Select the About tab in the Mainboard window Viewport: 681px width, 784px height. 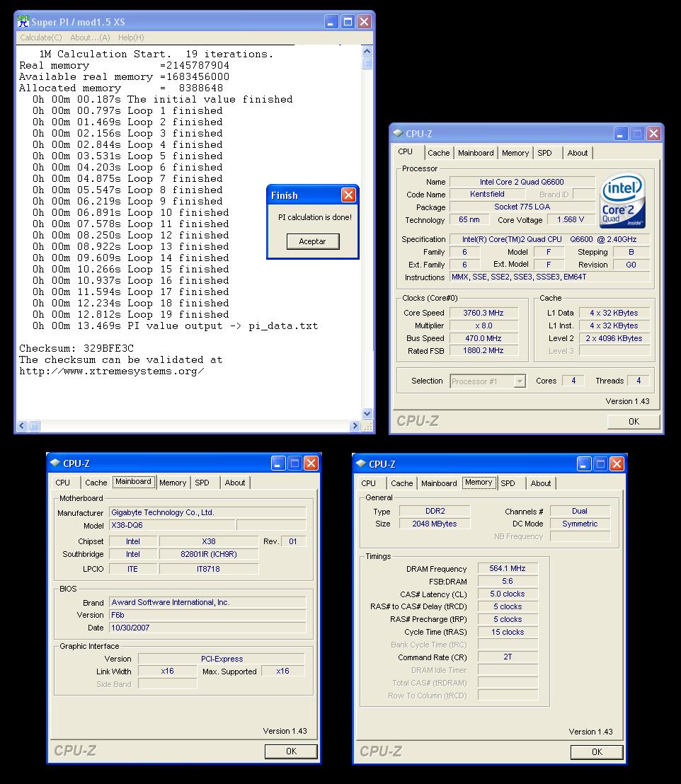tap(235, 483)
